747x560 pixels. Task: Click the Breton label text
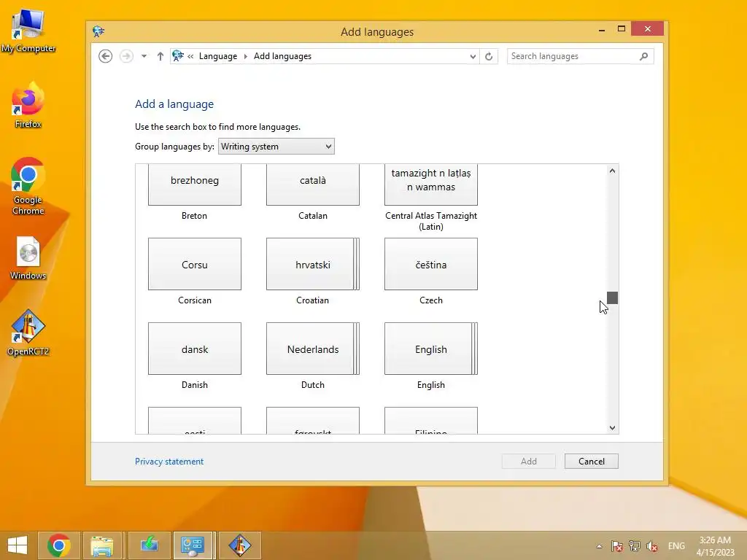[x=194, y=216]
